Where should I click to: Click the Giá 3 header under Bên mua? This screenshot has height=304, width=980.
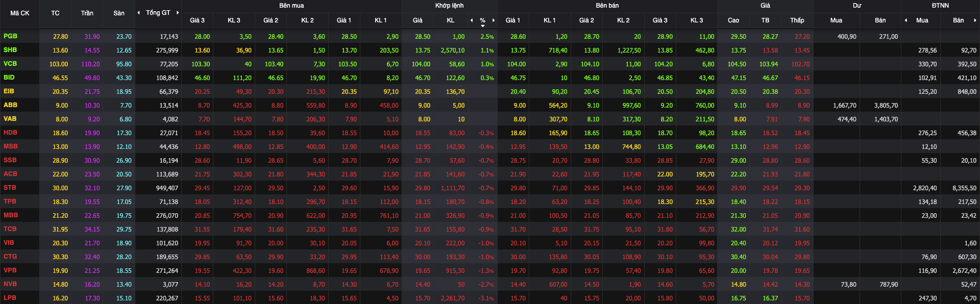[198, 20]
